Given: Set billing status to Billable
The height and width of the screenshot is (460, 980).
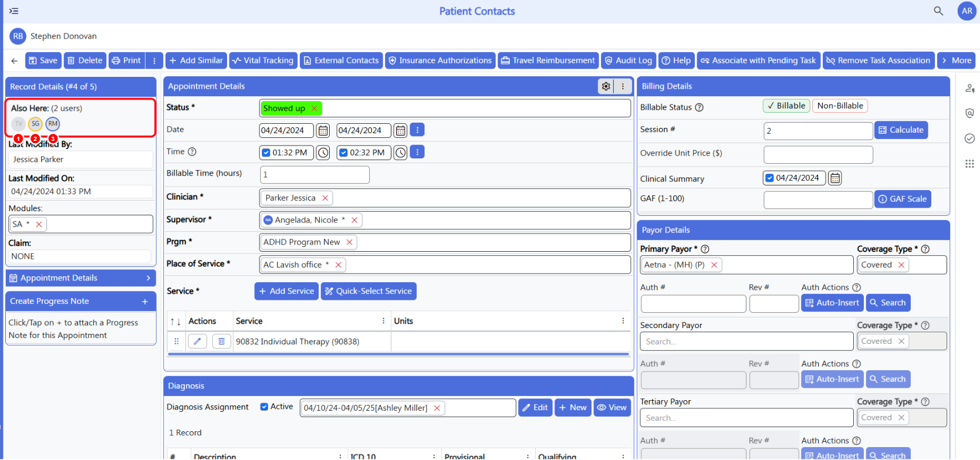Looking at the screenshot, I should pyautogui.click(x=786, y=106).
